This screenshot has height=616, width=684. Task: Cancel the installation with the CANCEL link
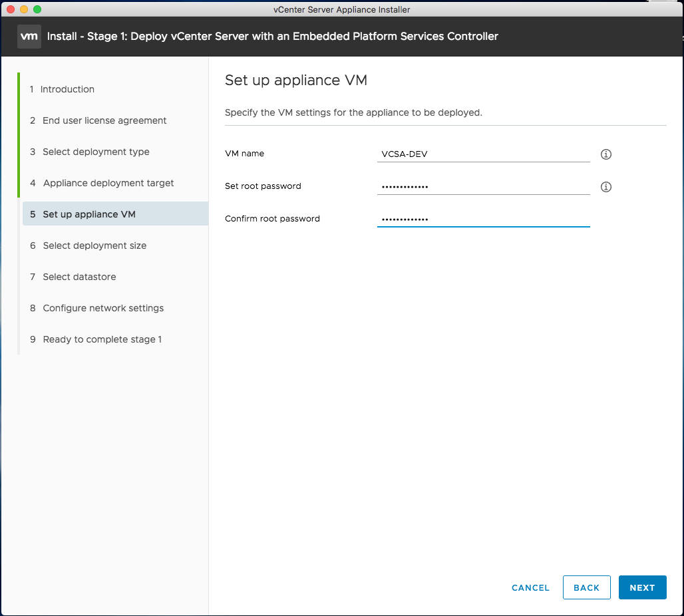tap(530, 587)
